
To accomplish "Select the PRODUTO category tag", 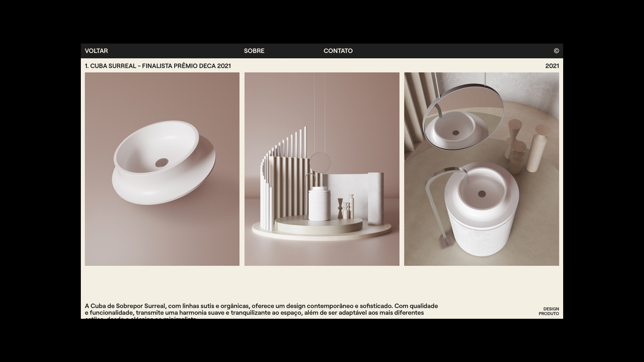I will coord(549,314).
